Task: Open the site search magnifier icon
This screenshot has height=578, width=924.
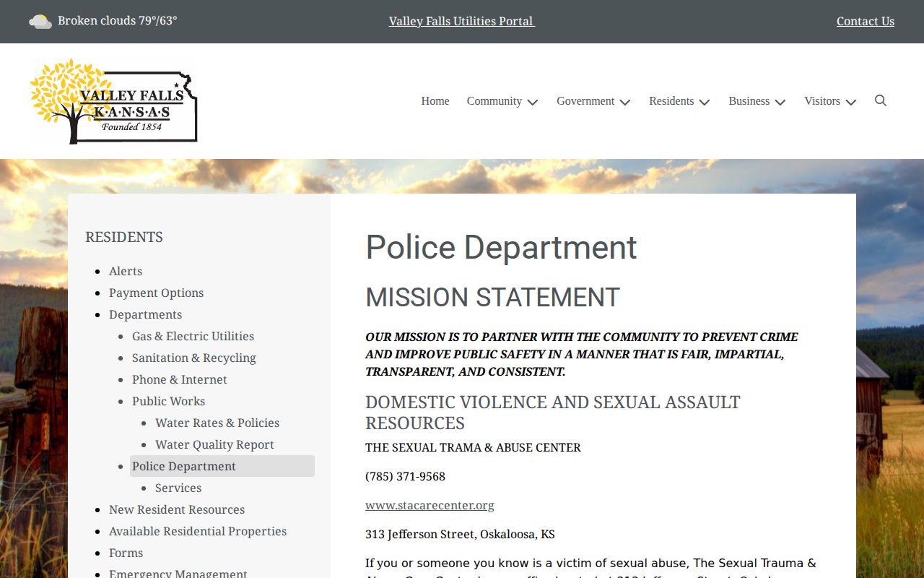Action: pyautogui.click(x=880, y=100)
